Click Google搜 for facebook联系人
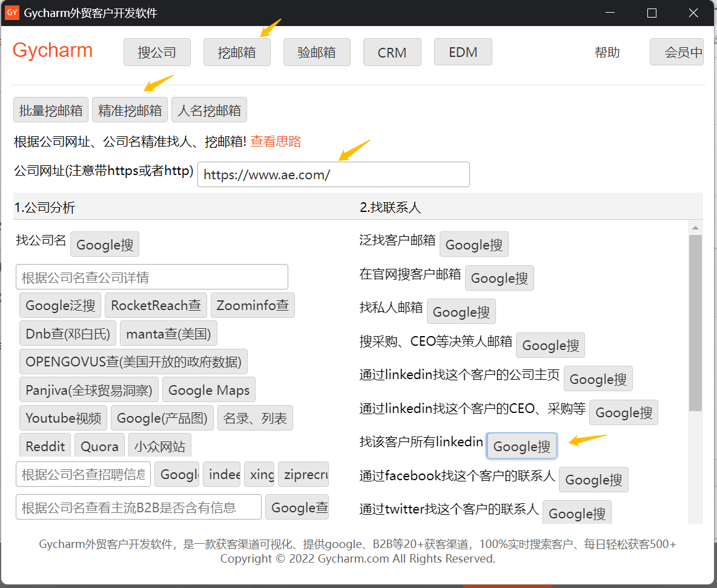 (593, 479)
